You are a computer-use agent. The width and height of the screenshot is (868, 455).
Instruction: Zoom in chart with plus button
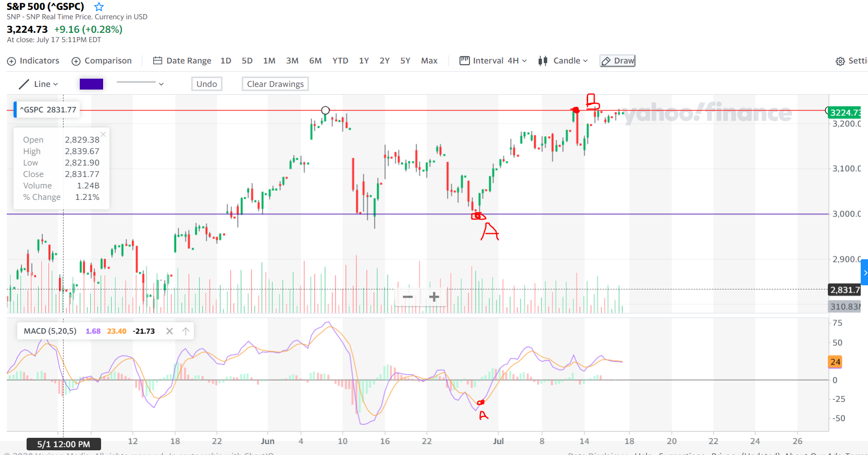[434, 297]
